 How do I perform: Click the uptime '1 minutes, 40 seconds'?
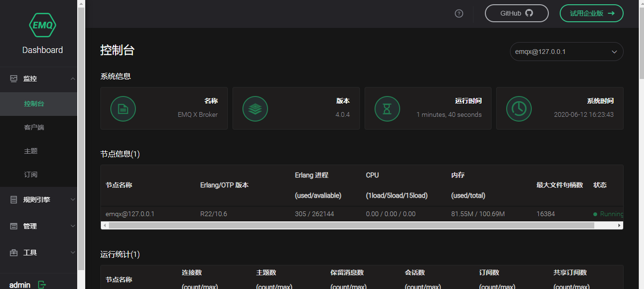449,114
